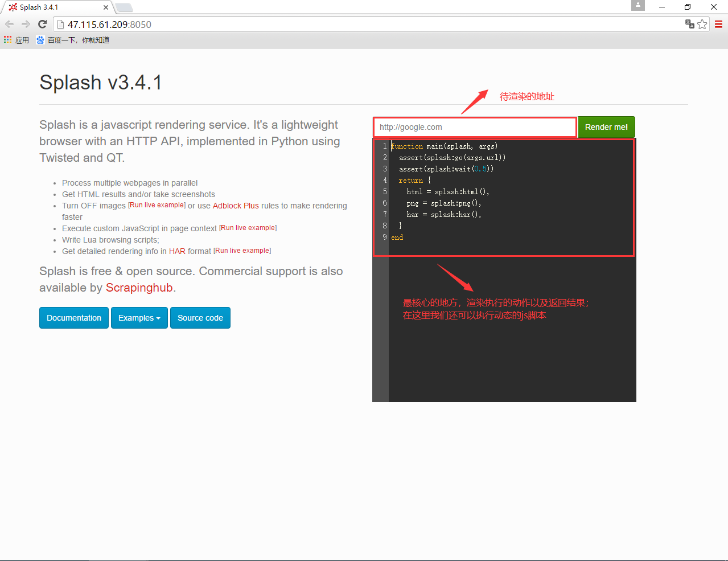Click the browser back arrow
728x561 pixels.
coord(10,24)
